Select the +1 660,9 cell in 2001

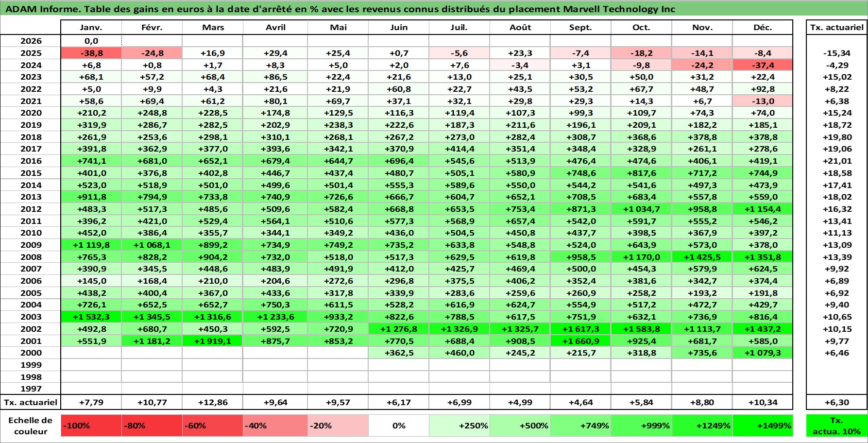(x=580, y=341)
